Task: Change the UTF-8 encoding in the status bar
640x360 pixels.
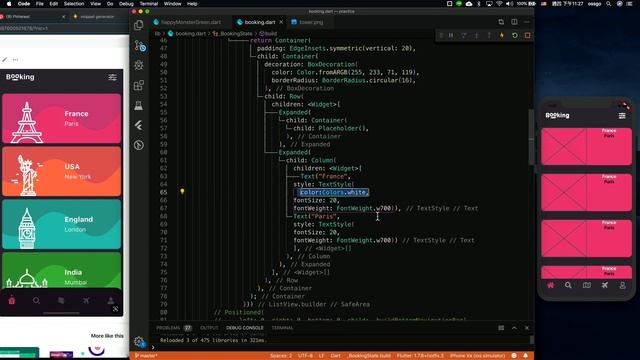Action: click(305, 356)
